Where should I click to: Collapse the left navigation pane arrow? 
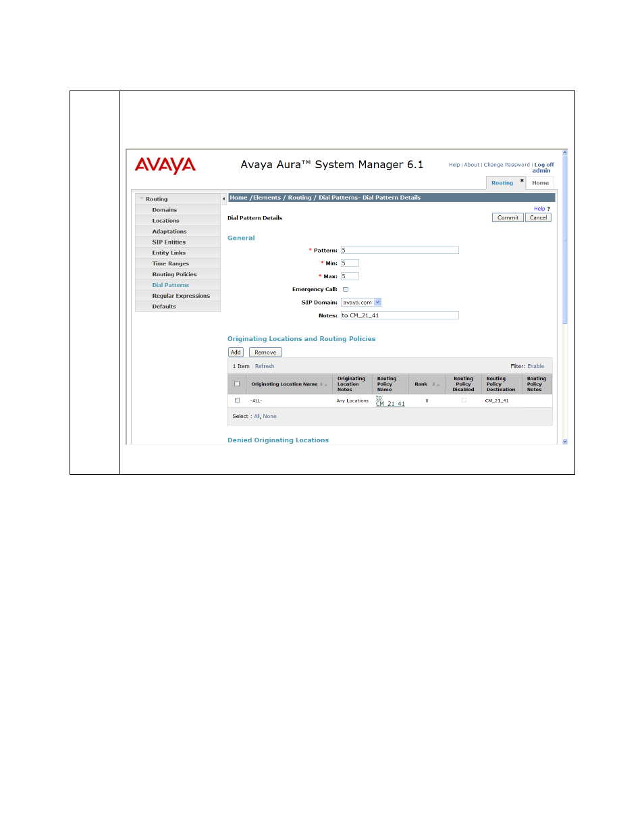click(224, 199)
